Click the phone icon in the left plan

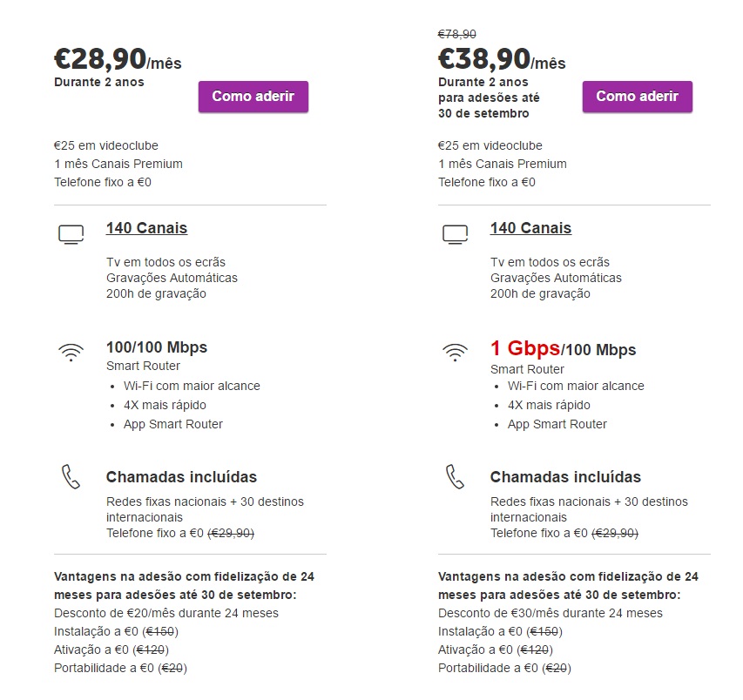(71, 476)
